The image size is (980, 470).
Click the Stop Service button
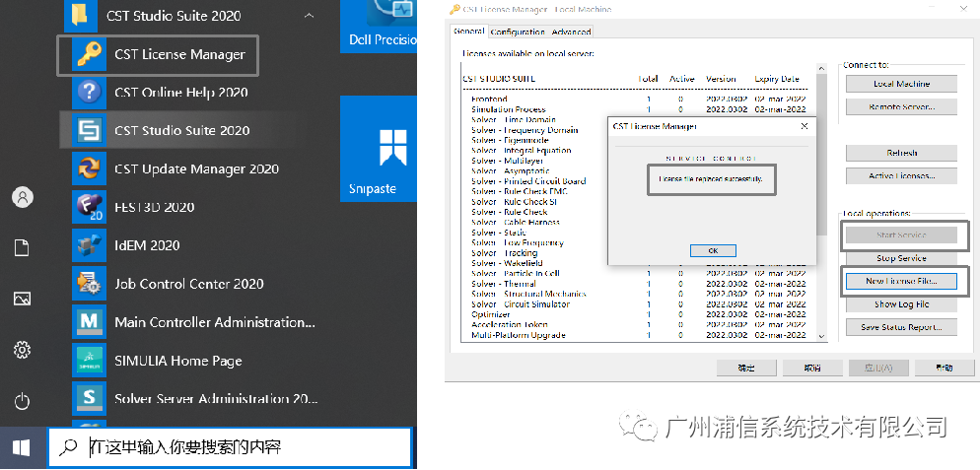pyautogui.click(x=901, y=258)
